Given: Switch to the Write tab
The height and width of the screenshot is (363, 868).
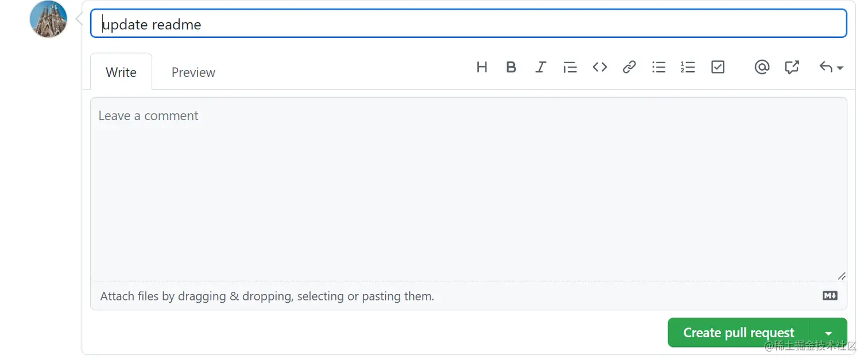Looking at the screenshot, I should pos(121,72).
